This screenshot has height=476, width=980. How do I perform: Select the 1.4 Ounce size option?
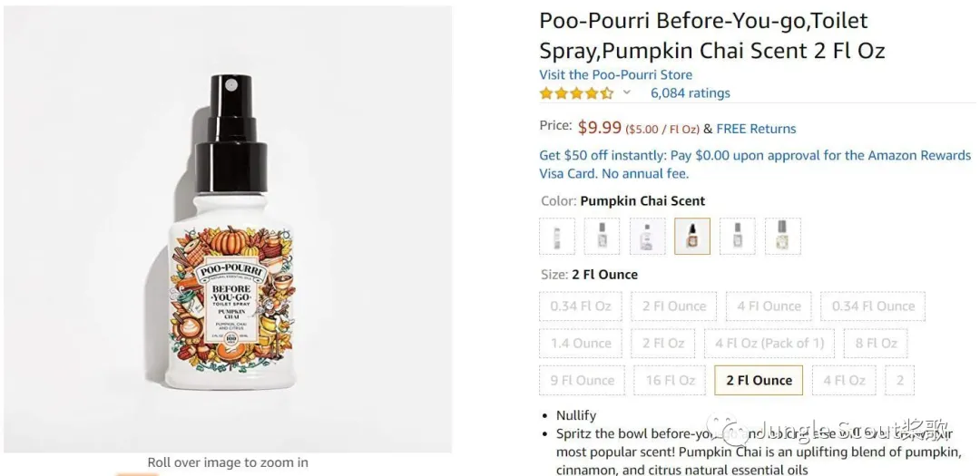[x=581, y=344]
